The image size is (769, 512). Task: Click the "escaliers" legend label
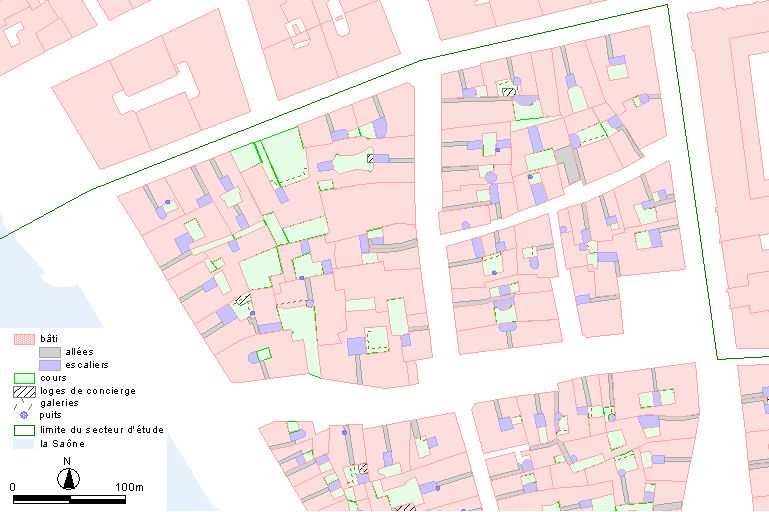click(x=87, y=365)
